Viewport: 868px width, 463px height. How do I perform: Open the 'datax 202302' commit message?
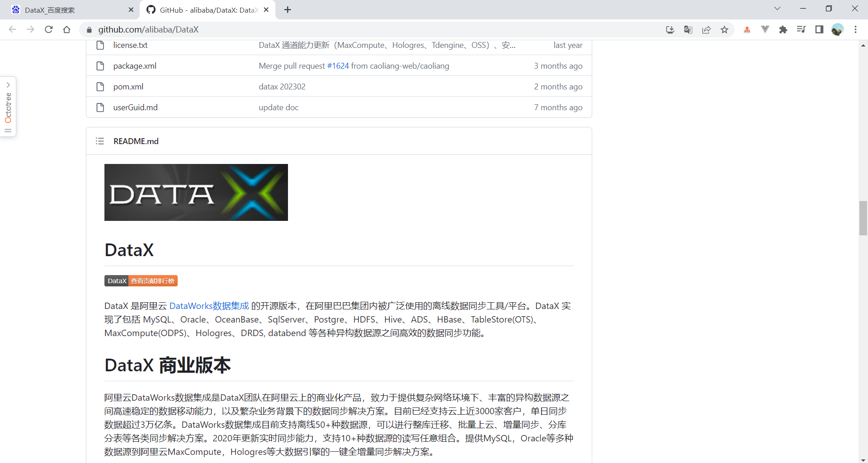coord(282,87)
